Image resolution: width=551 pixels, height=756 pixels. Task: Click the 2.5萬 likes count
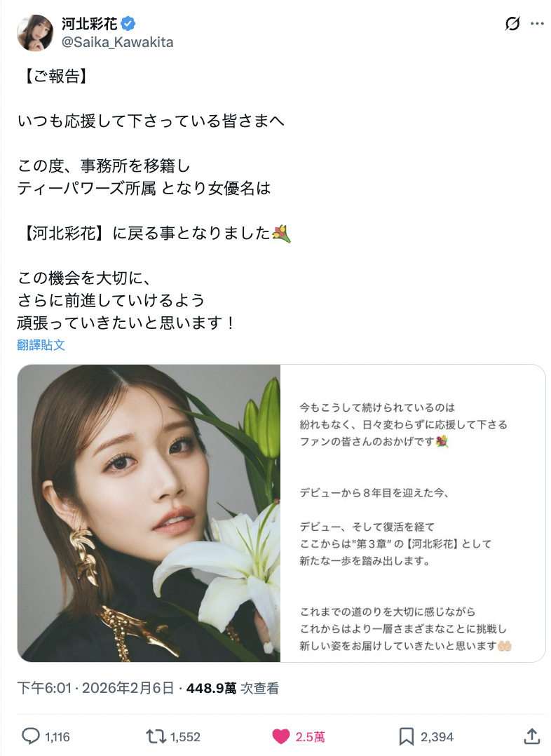pyautogui.click(x=310, y=736)
